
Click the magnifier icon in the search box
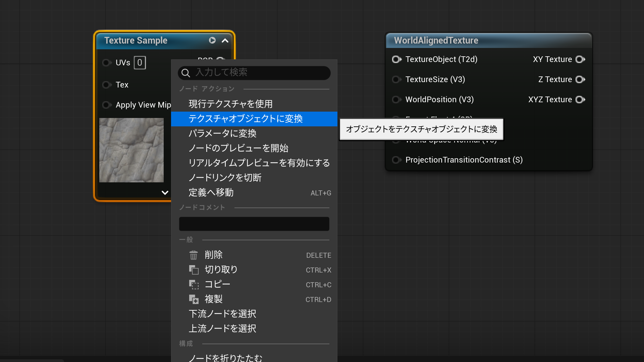tap(186, 73)
